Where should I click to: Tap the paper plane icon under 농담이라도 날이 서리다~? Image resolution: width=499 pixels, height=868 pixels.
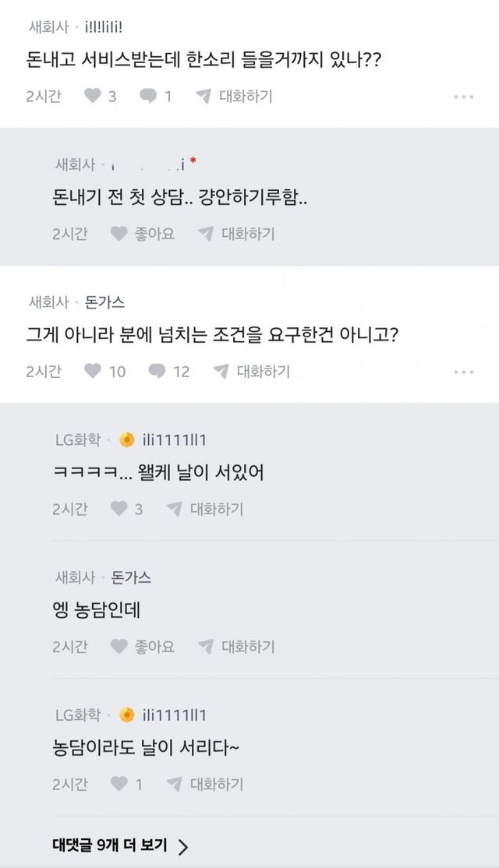click(175, 784)
